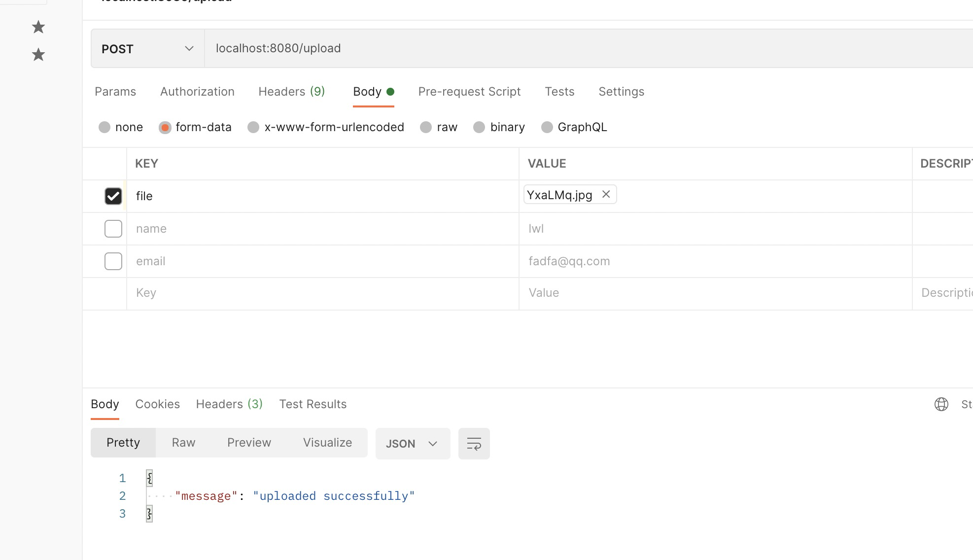Open the JSON format dropdown
This screenshot has width=973, height=560.
pyautogui.click(x=413, y=444)
